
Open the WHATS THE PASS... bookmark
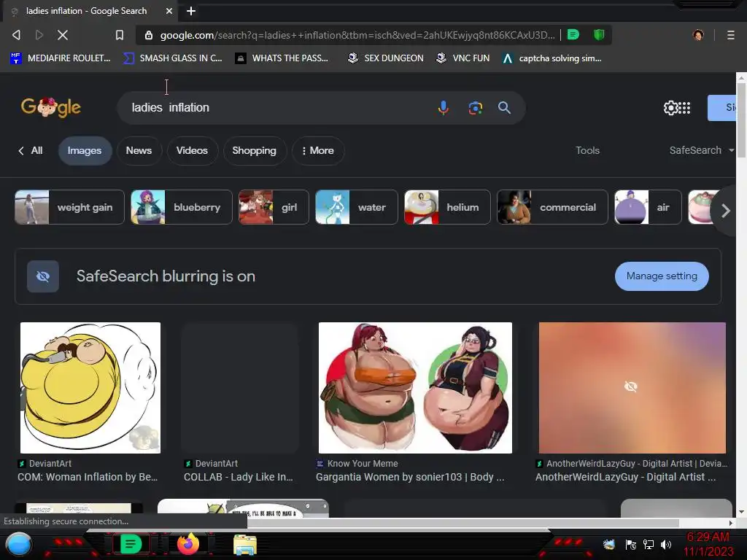(x=282, y=58)
